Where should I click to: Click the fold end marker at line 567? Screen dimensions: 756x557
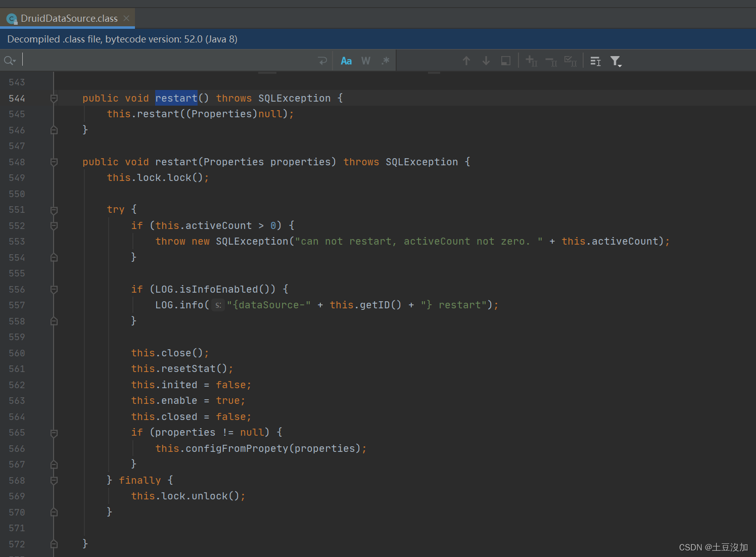54,464
